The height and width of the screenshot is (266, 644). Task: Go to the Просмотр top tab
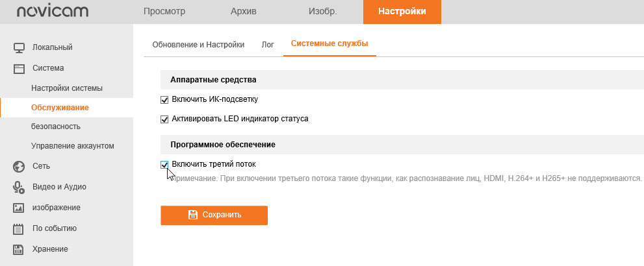coord(164,12)
